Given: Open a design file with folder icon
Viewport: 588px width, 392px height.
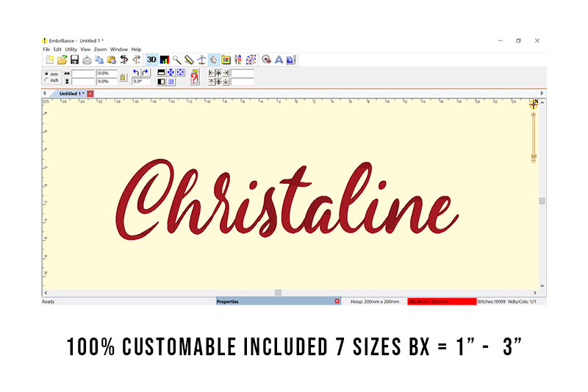Looking at the screenshot, I should pos(62,60).
